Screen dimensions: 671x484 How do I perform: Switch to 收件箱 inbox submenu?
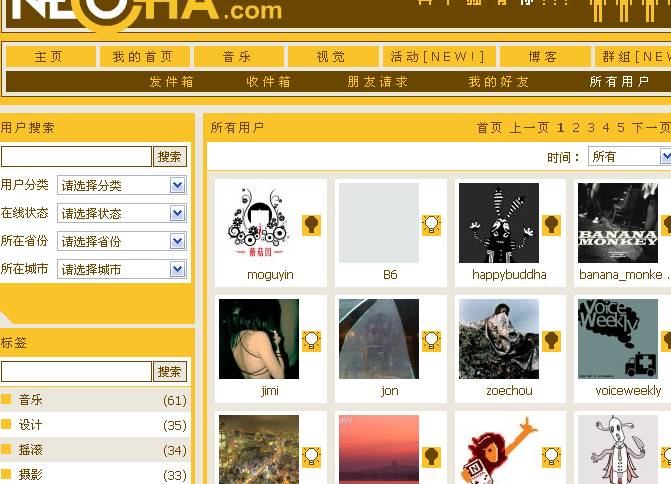tap(268, 82)
